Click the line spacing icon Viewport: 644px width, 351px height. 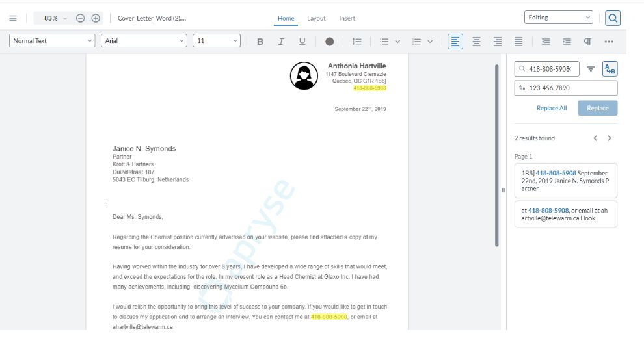[x=357, y=42]
